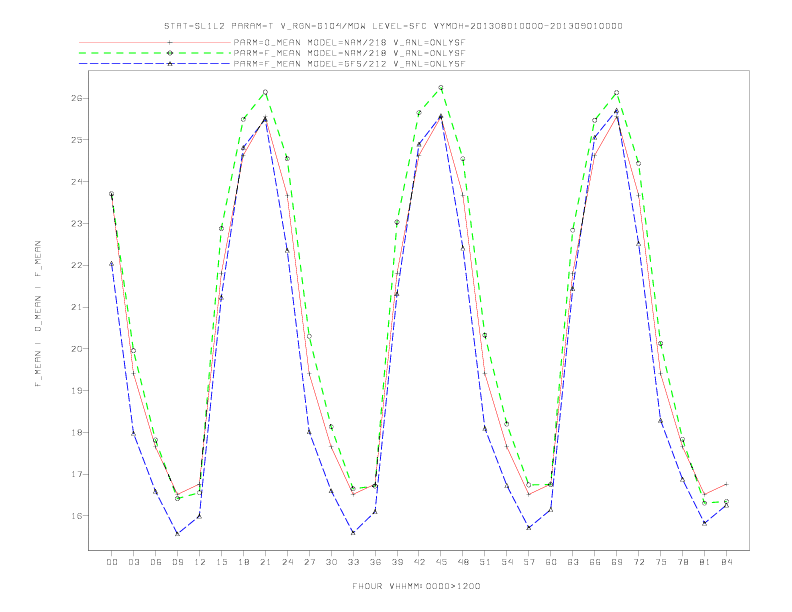Click x-axis forecast hour label 03

click(x=133, y=562)
